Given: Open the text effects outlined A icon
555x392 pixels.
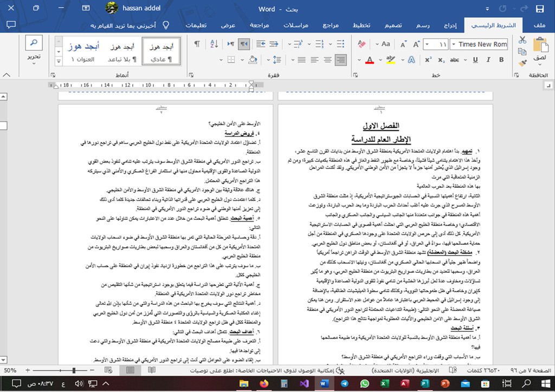Looking at the screenshot, I should tap(411, 60).
